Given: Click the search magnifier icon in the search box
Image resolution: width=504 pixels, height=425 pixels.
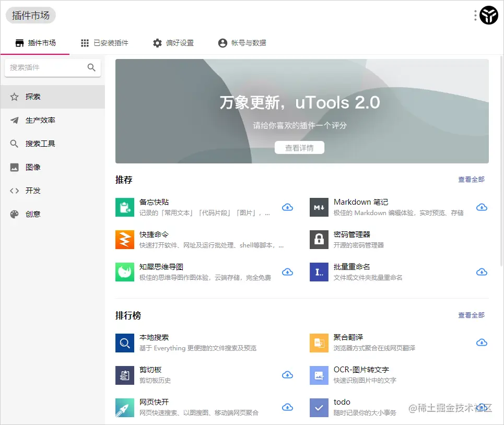Looking at the screenshot, I should point(91,67).
